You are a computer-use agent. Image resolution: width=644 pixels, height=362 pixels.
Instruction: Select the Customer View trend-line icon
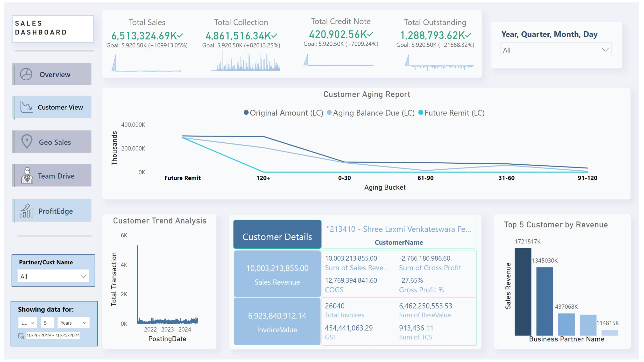point(26,107)
